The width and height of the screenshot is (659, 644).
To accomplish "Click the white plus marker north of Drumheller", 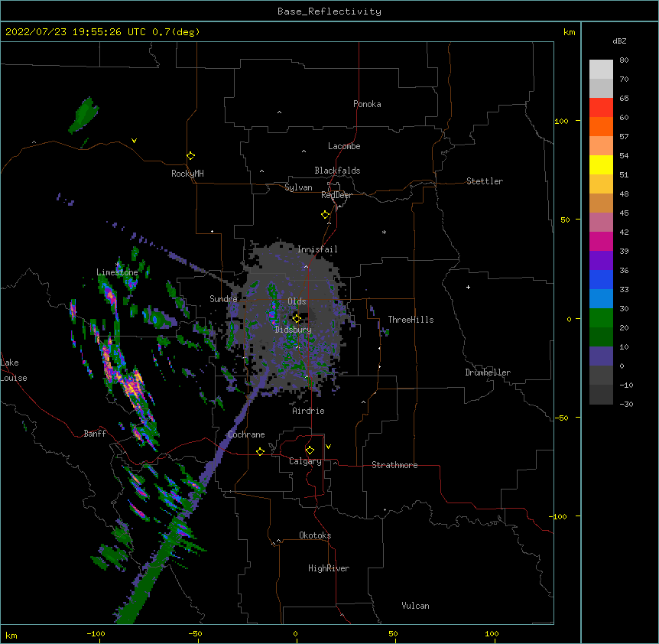I will tap(468, 287).
